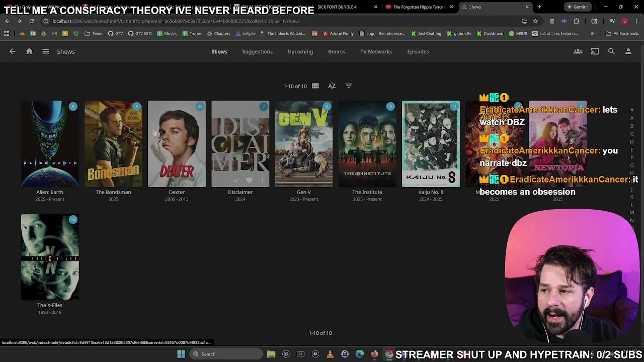
Task: Go back in the browser
Action: pos(7,21)
